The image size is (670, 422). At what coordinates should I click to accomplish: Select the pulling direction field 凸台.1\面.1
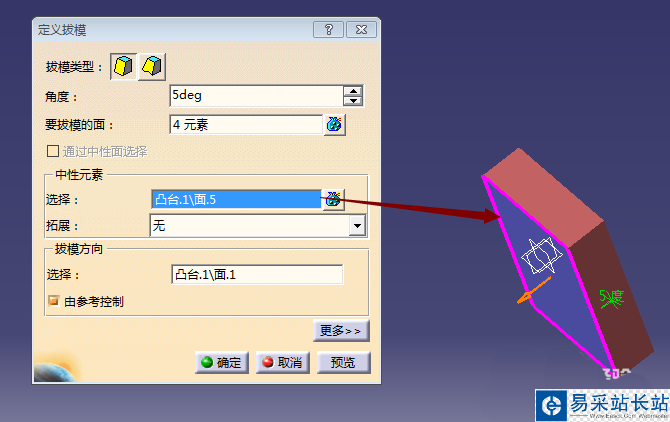[x=257, y=274]
